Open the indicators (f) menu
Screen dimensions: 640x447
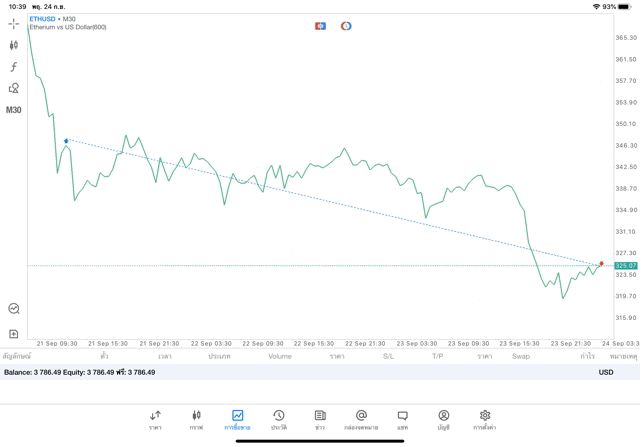[14, 67]
